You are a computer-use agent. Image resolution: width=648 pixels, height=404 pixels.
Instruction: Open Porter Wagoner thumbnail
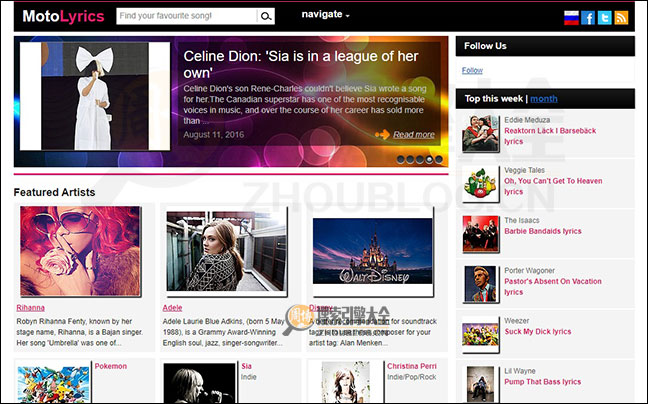480,284
